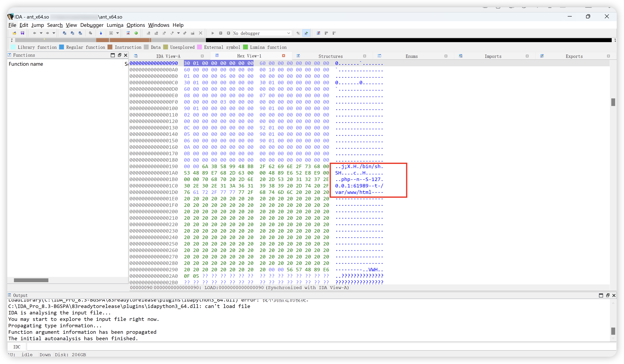Click the binary search binoculars icon
Viewport: 624px width, 364px height.
(x=80, y=33)
